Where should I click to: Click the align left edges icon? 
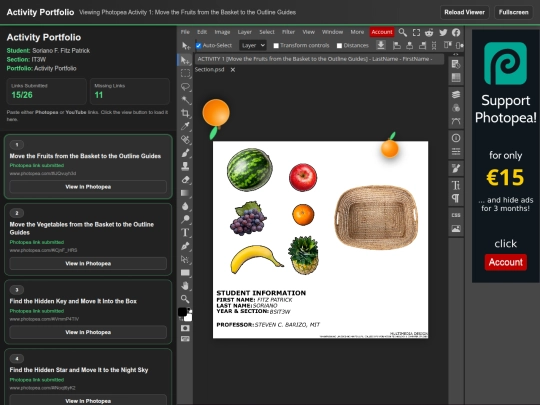pos(397,45)
